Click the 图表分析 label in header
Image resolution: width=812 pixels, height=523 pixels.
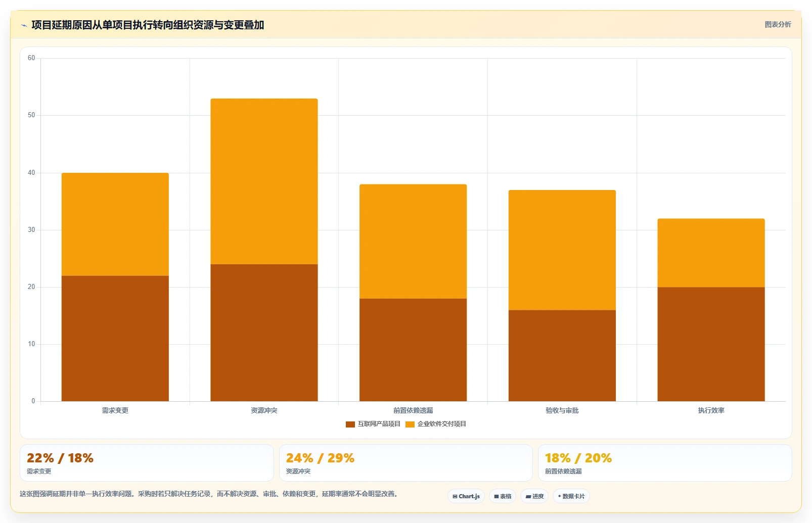point(778,24)
